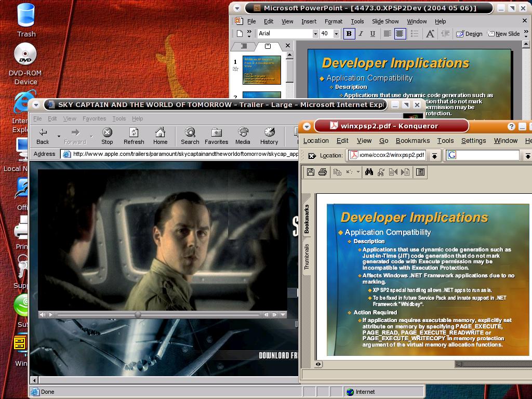Click the copy icon in Konqueror's toolbar

337,172
